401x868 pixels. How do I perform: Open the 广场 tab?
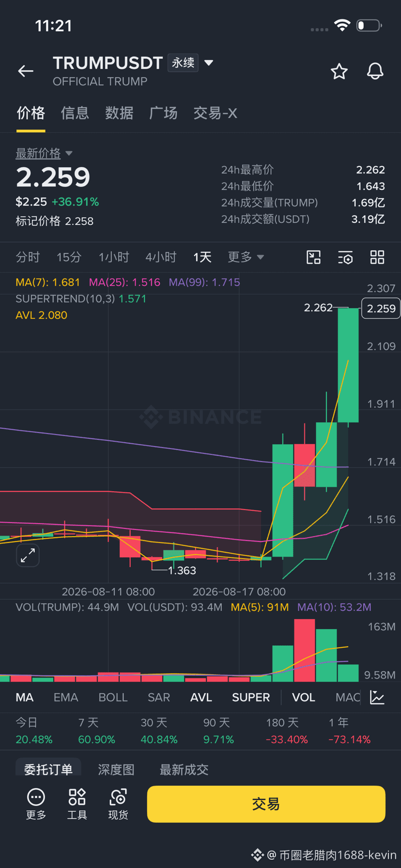click(163, 113)
